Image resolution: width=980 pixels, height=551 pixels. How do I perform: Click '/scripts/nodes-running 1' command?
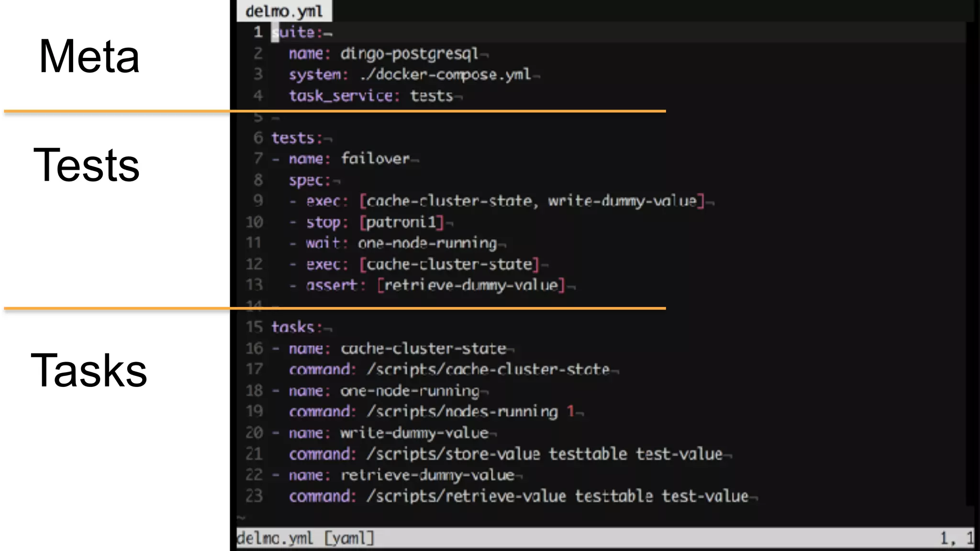point(470,411)
